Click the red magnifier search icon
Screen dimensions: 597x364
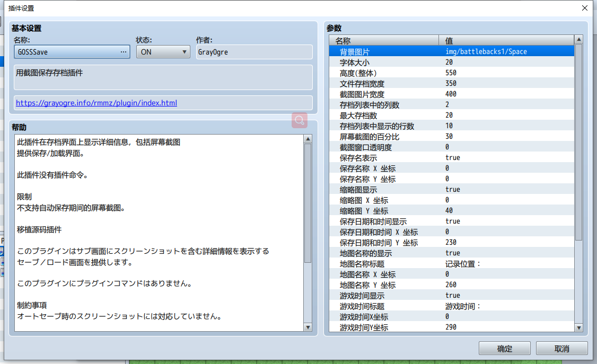tap(300, 121)
